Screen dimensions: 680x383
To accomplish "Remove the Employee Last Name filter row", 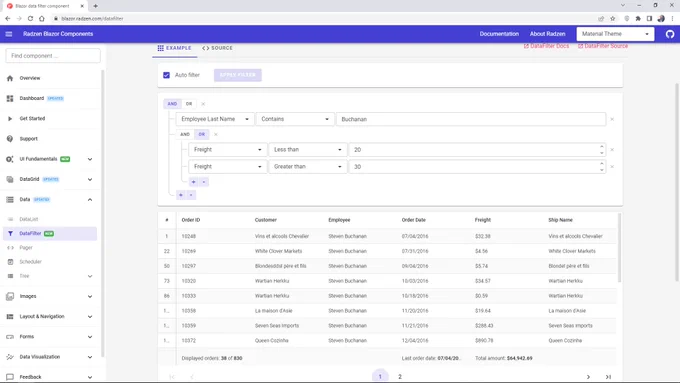I will (x=612, y=119).
